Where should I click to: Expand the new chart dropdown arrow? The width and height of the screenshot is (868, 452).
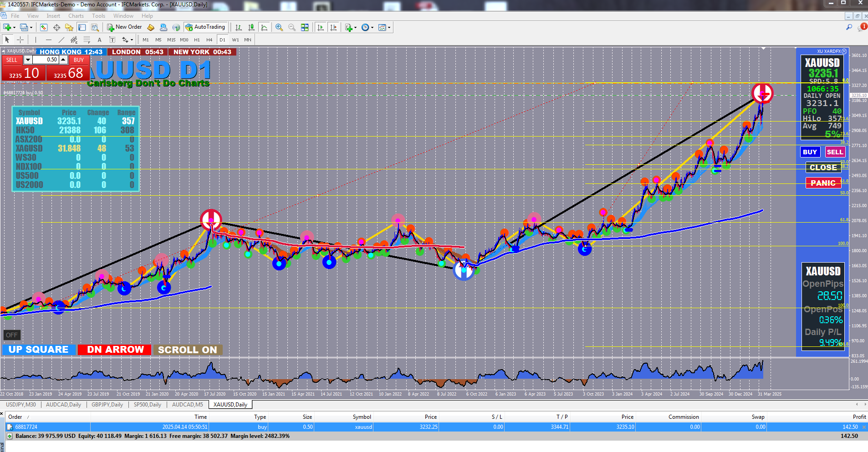(14, 27)
